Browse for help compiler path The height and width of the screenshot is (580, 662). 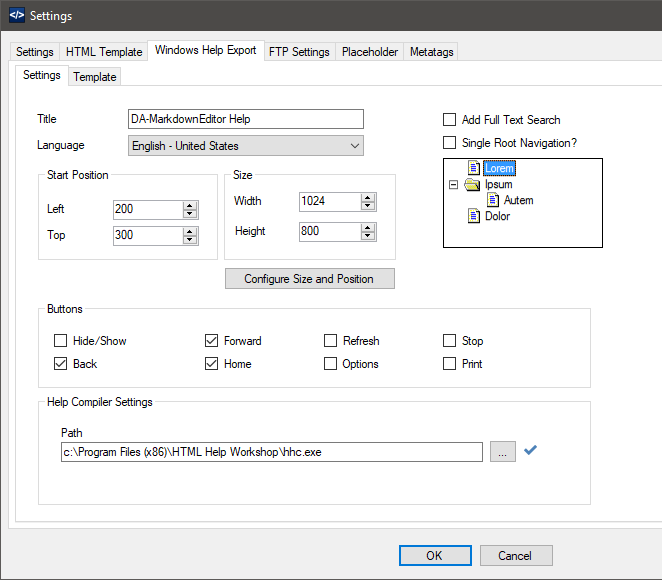tap(502, 452)
